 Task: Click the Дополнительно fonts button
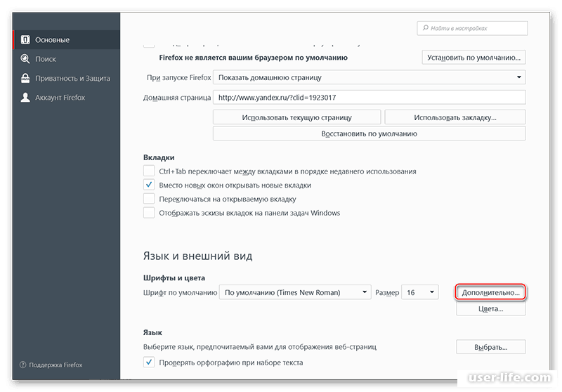(490, 292)
